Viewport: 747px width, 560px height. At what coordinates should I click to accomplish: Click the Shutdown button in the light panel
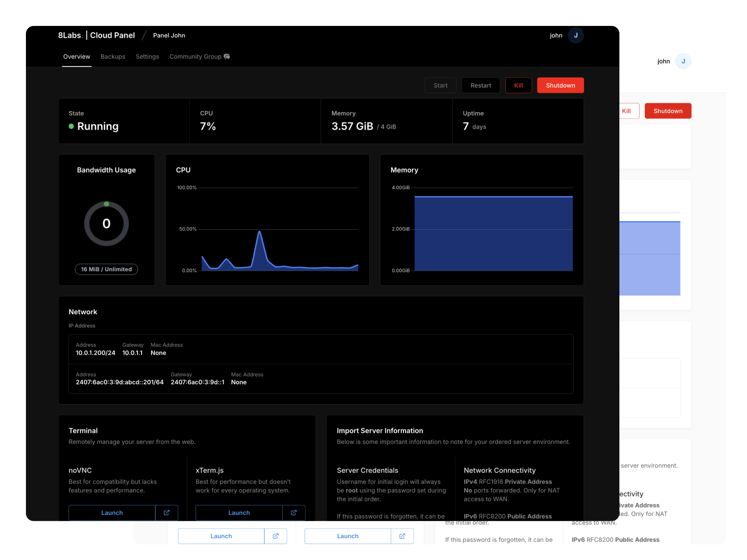click(668, 111)
